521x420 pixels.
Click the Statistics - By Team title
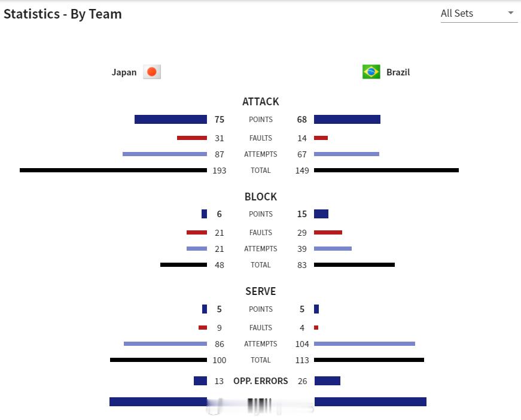[x=62, y=14]
